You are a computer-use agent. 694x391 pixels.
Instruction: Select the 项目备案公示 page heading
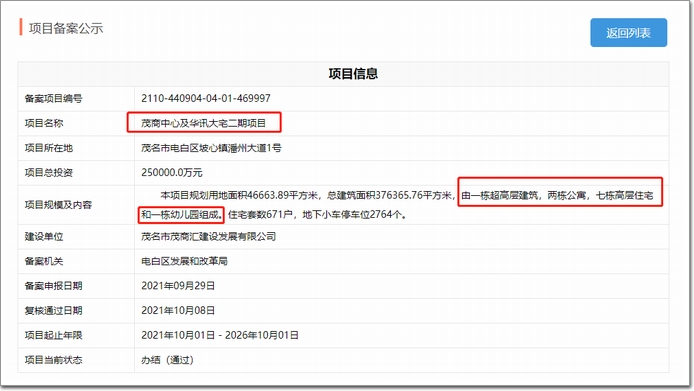[x=66, y=28]
